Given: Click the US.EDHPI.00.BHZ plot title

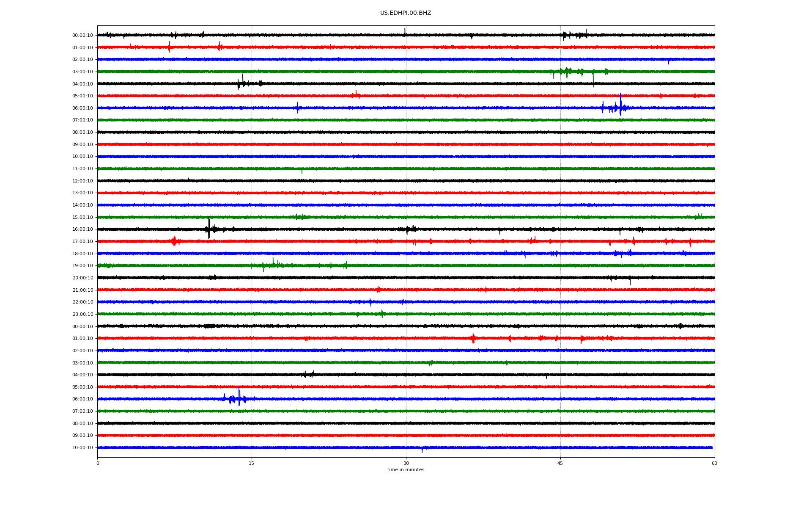Looking at the screenshot, I should (x=406, y=13).
